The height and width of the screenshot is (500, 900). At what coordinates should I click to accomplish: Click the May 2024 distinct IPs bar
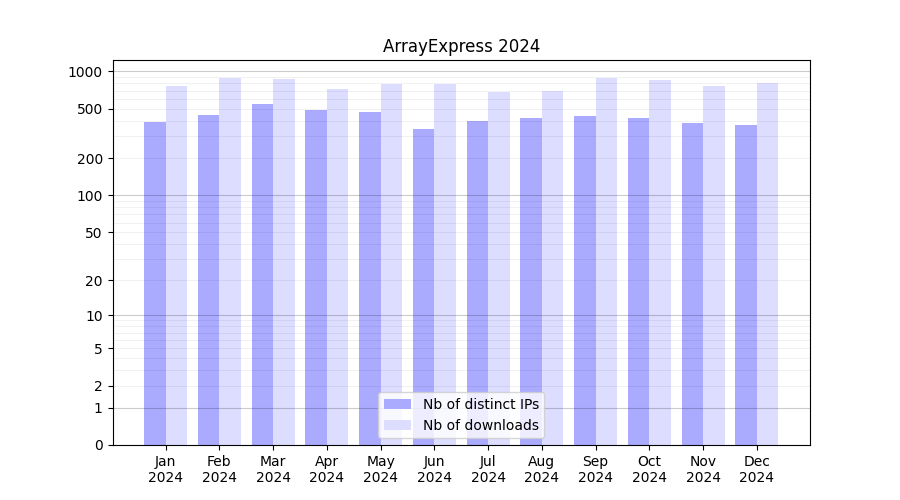coord(370,278)
